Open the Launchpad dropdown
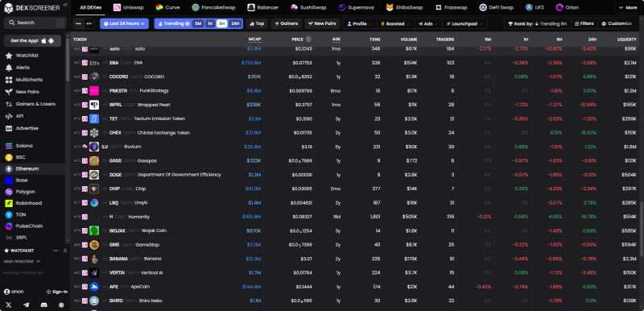 point(464,24)
